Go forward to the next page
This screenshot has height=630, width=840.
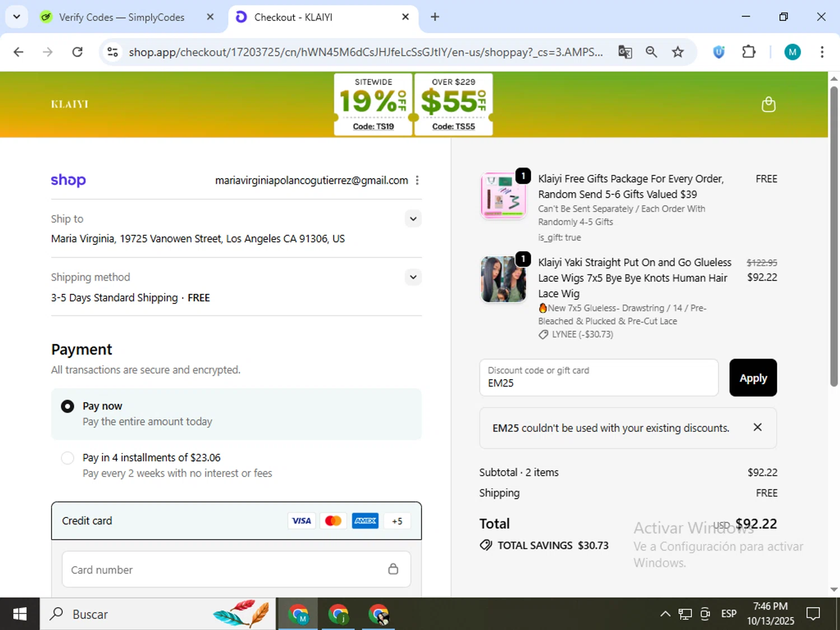[48, 52]
